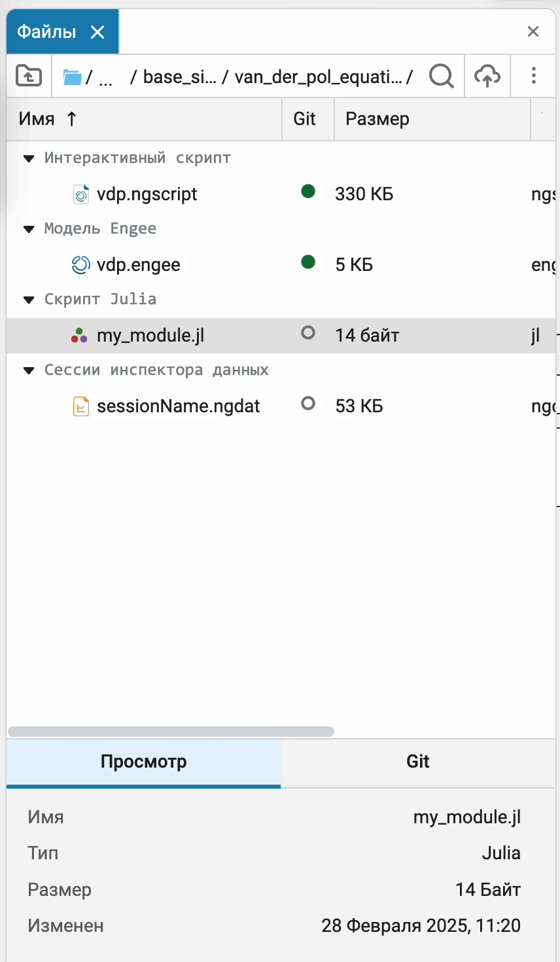560x962 pixels.
Task: Click the horizontal scrollbar under file list
Action: point(171,732)
